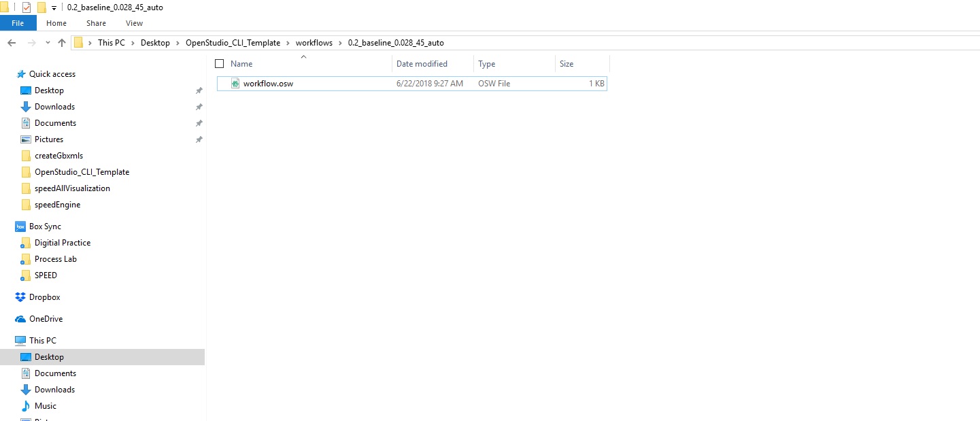Screen dimensions: 980x421
Task: Go up one folder level
Action: click(62, 43)
